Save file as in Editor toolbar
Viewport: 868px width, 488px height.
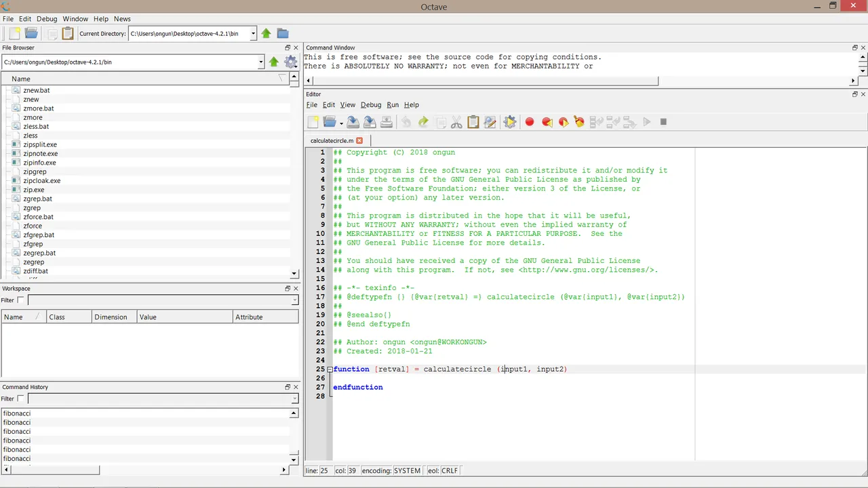[x=370, y=122]
